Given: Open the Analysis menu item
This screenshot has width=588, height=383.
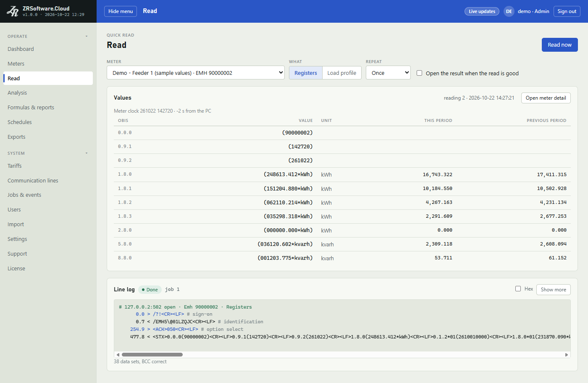Looking at the screenshot, I should pos(48,93).
